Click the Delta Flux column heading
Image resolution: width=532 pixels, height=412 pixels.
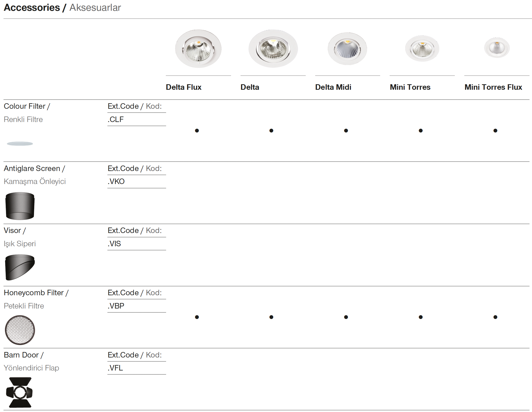(184, 87)
